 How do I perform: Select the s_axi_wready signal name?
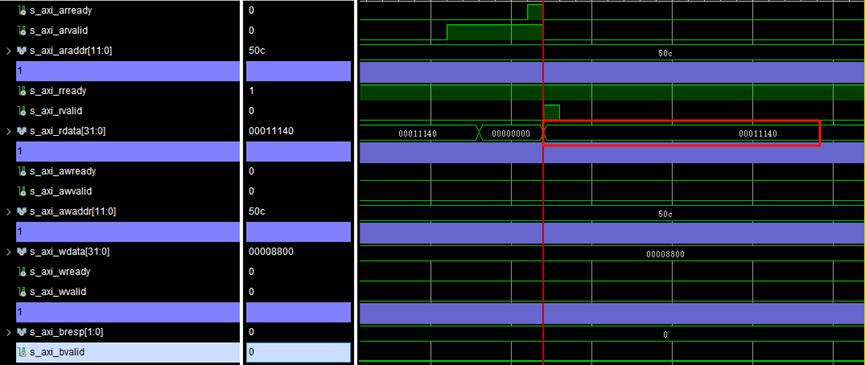click(60, 272)
